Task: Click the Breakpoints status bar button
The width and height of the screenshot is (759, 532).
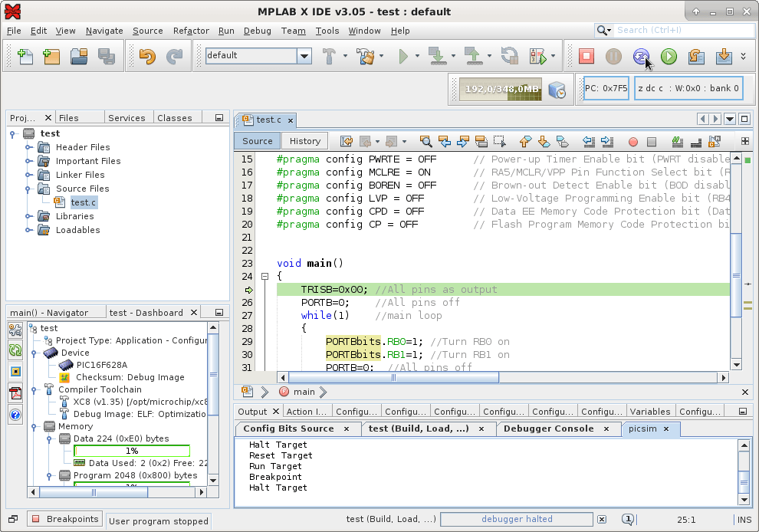Action: (x=65, y=519)
